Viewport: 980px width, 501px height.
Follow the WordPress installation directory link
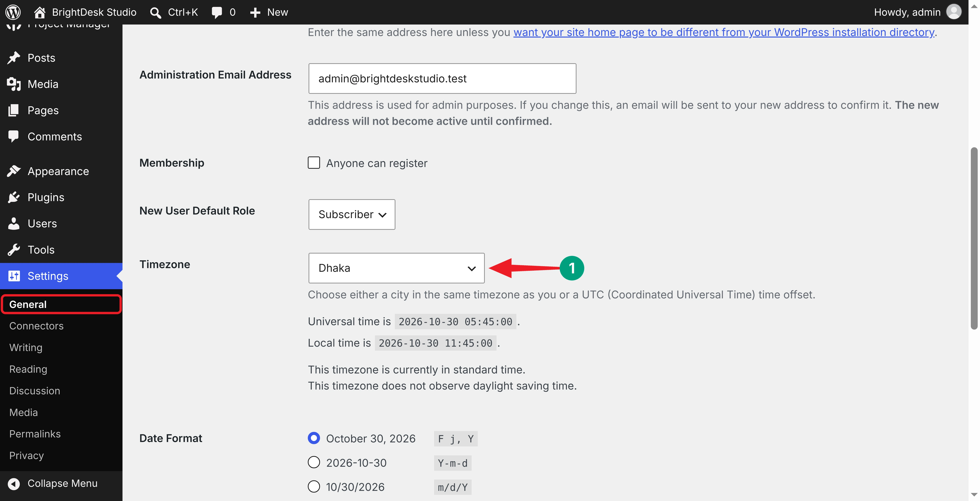click(724, 32)
